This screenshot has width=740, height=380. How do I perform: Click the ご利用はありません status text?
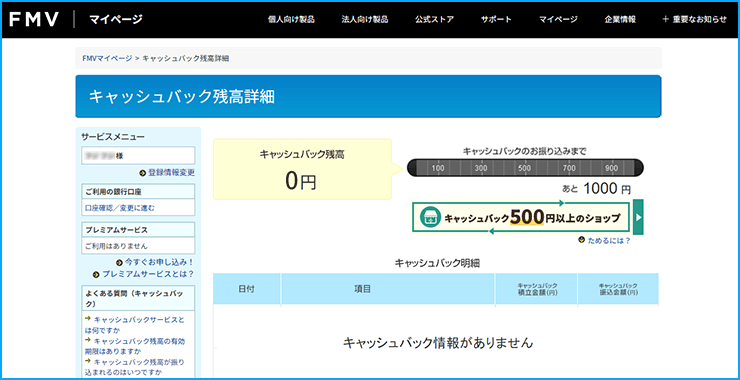click(116, 246)
